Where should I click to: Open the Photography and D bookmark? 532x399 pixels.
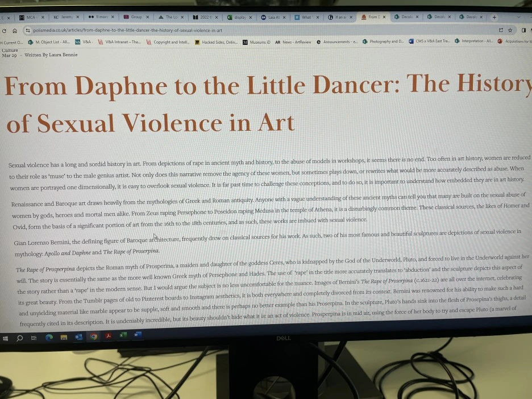tap(383, 41)
